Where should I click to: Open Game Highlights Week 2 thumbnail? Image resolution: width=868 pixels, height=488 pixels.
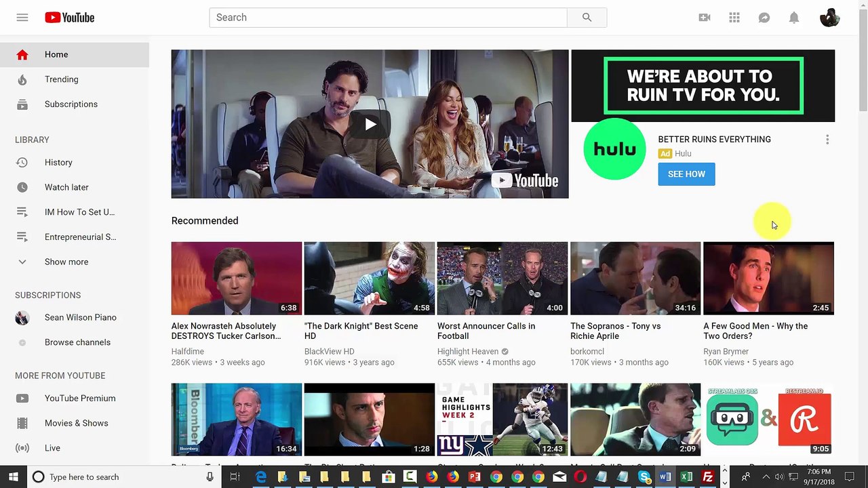[x=502, y=420]
